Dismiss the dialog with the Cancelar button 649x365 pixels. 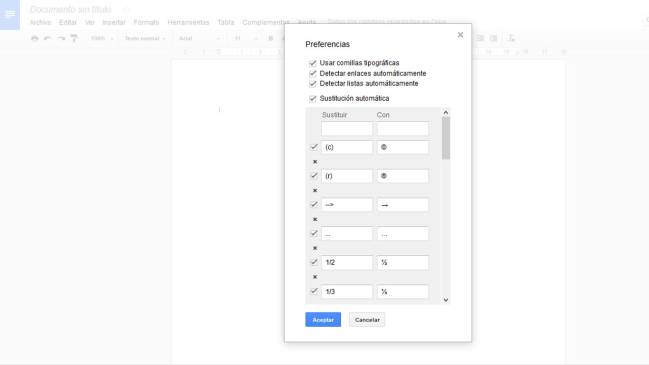click(367, 319)
